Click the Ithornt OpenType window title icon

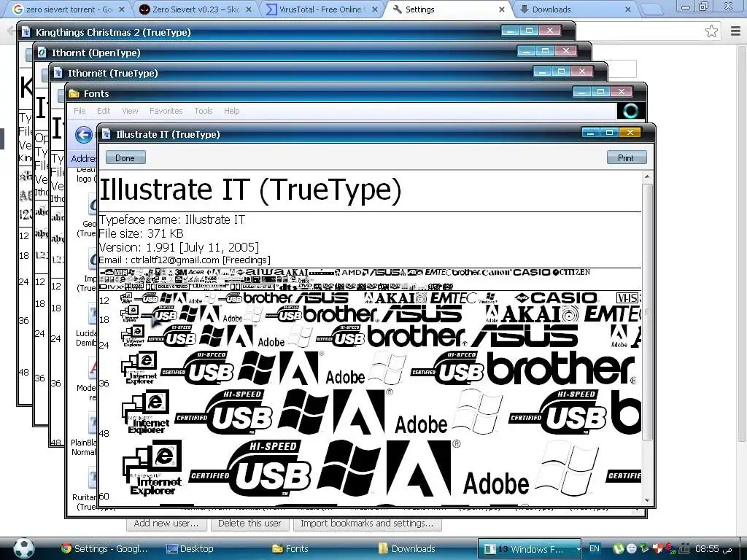pyautogui.click(x=42, y=52)
